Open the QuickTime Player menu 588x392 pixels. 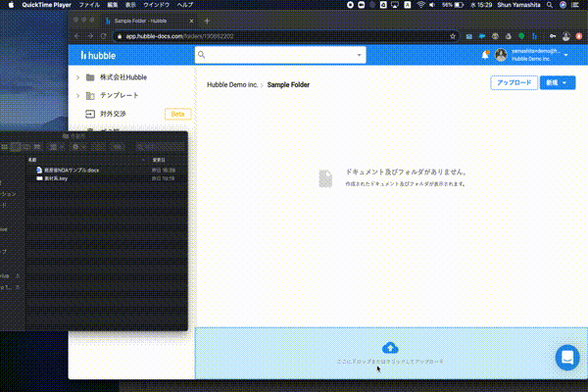(x=46, y=5)
